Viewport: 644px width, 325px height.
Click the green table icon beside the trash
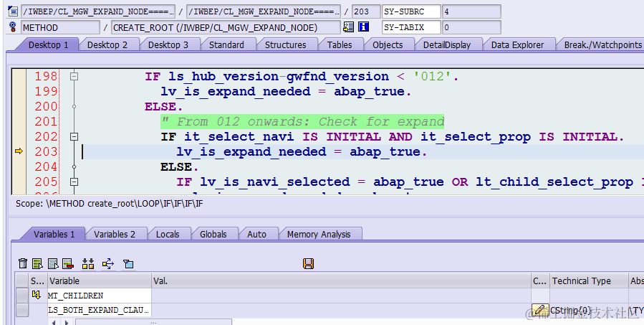[38, 264]
